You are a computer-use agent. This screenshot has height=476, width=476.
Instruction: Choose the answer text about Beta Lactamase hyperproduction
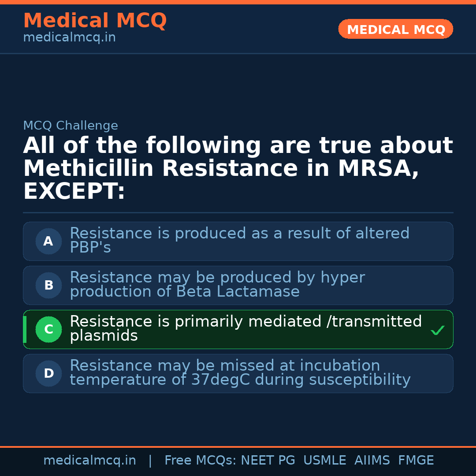[217, 284]
